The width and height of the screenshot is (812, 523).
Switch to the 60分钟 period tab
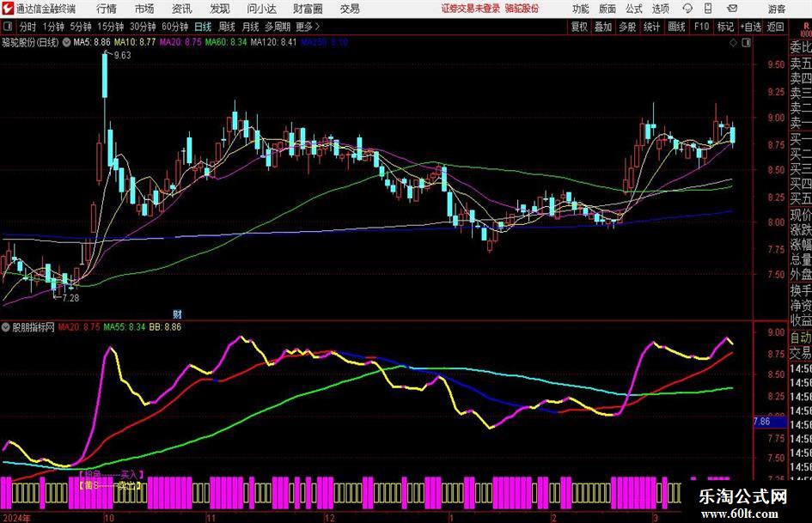point(174,27)
